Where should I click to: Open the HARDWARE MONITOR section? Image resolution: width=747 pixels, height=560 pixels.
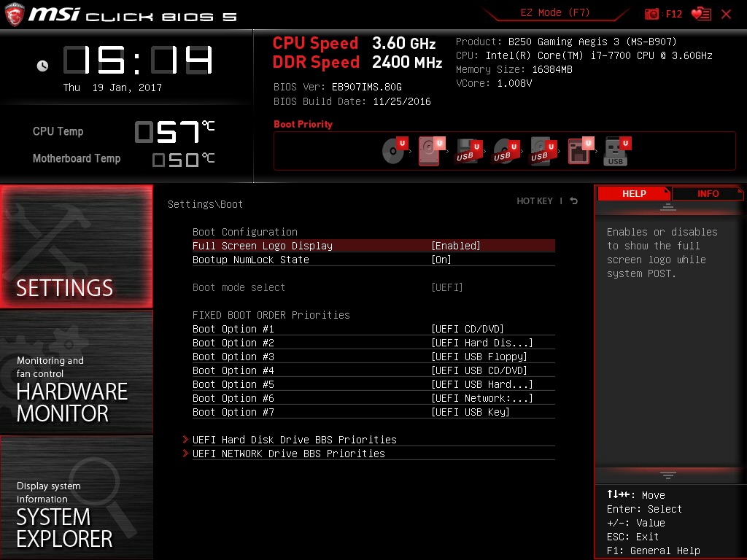coord(77,372)
